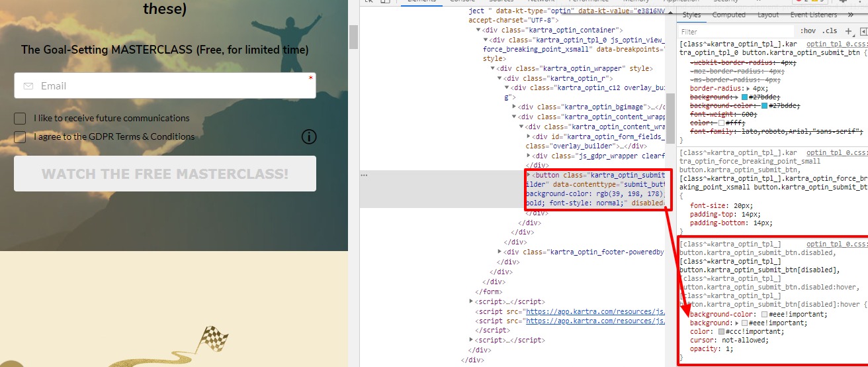868x367 pixels.
Task: Click the 'opacity: 1' declaration
Action: click(x=712, y=348)
